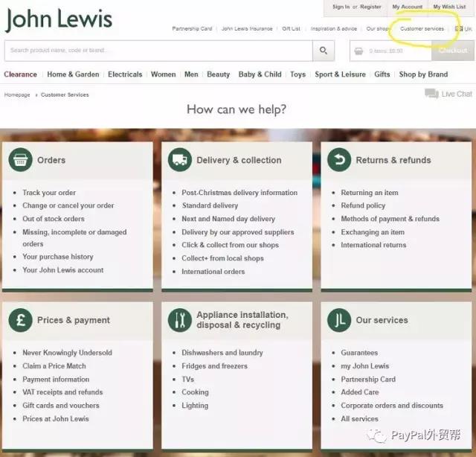The image size is (476, 457).
Task: Click the search magnifier button
Action: (x=324, y=51)
